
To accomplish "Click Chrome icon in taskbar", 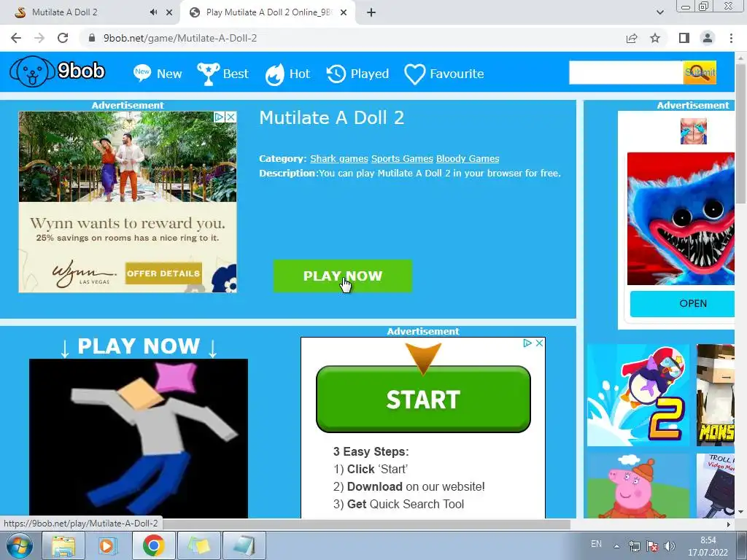I will (153, 545).
